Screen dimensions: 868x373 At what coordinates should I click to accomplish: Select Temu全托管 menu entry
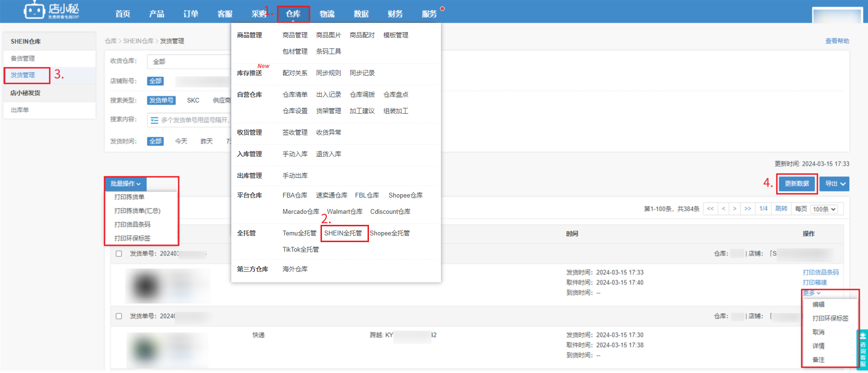tap(299, 233)
